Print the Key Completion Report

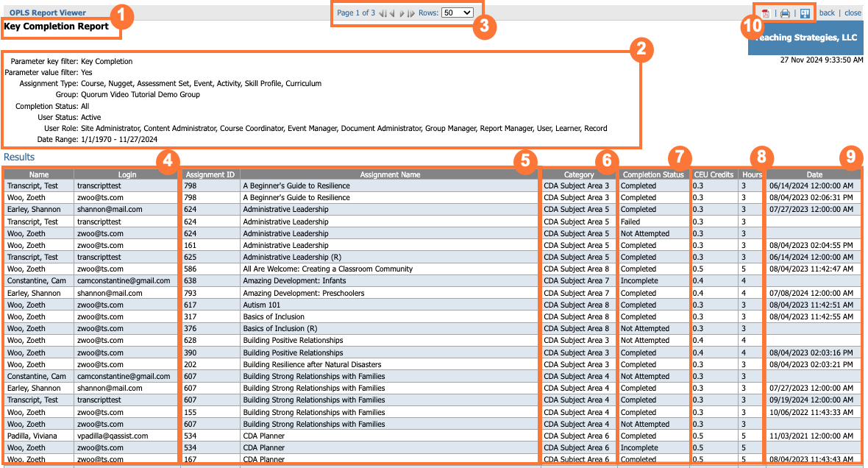[784, 13]
